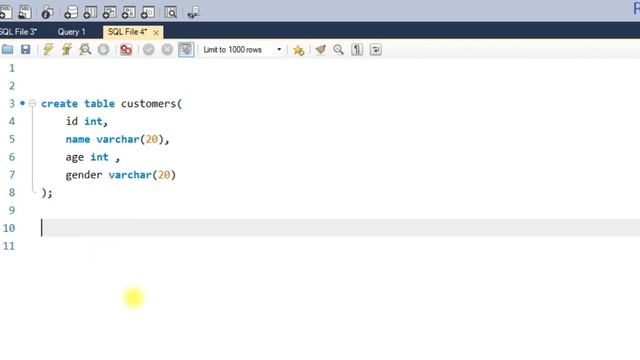Screen dimensions: 640x360
Task: Click line number 11 in the gutter
Action: click(9, 246)
